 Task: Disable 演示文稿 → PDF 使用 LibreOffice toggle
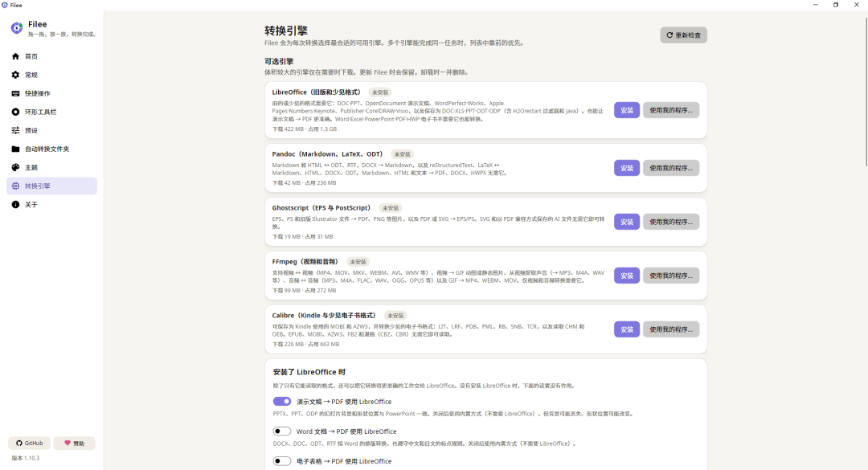[x=282, y=402]
